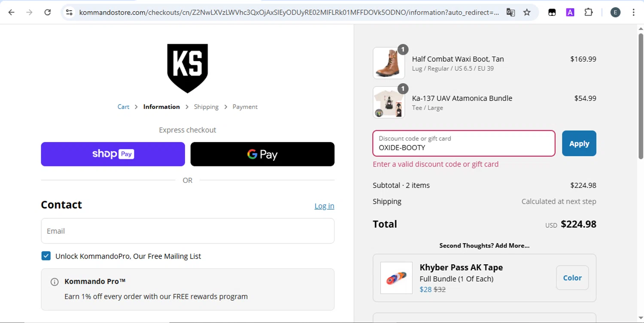
Task: Click "Express checkout" label
Action: (x=188, y=130)
